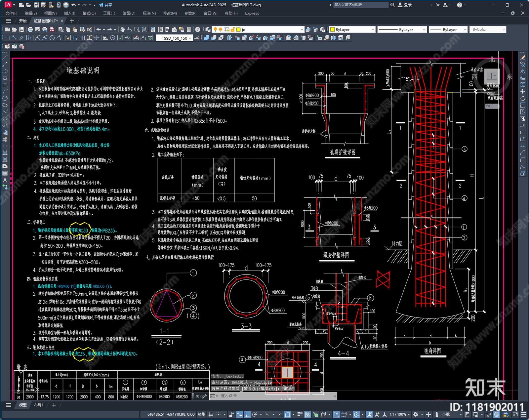Switch to the 开始 tab
Image resolution: width=529 pixels, height=420 pixels.
(22, 21)
